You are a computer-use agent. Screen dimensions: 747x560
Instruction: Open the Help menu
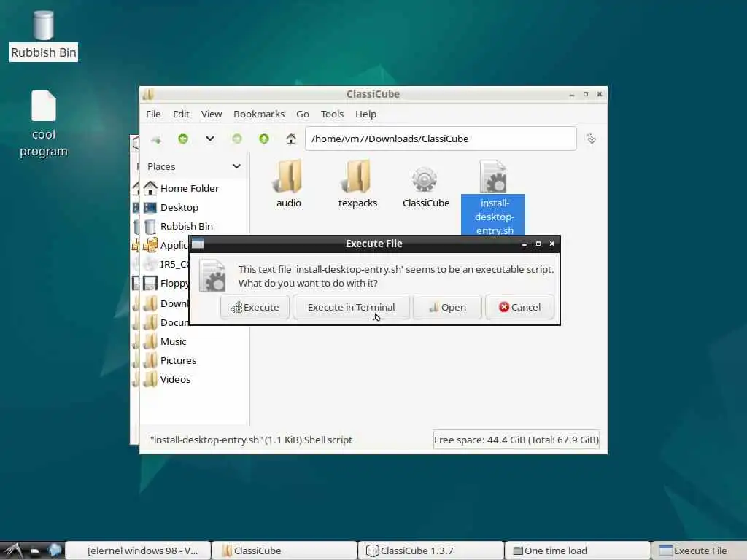366,114
